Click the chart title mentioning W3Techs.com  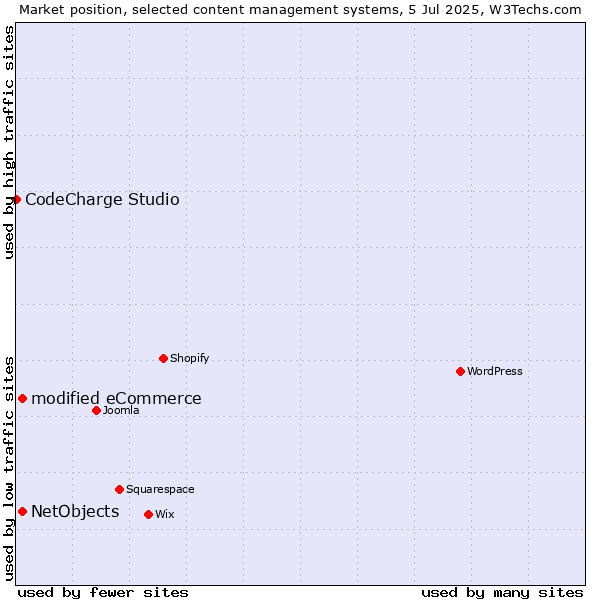coord(300,10)
